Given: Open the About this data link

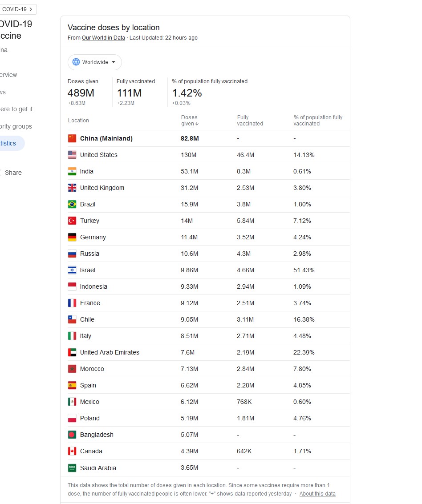Looking at the screenshot, I should [317, 494].
